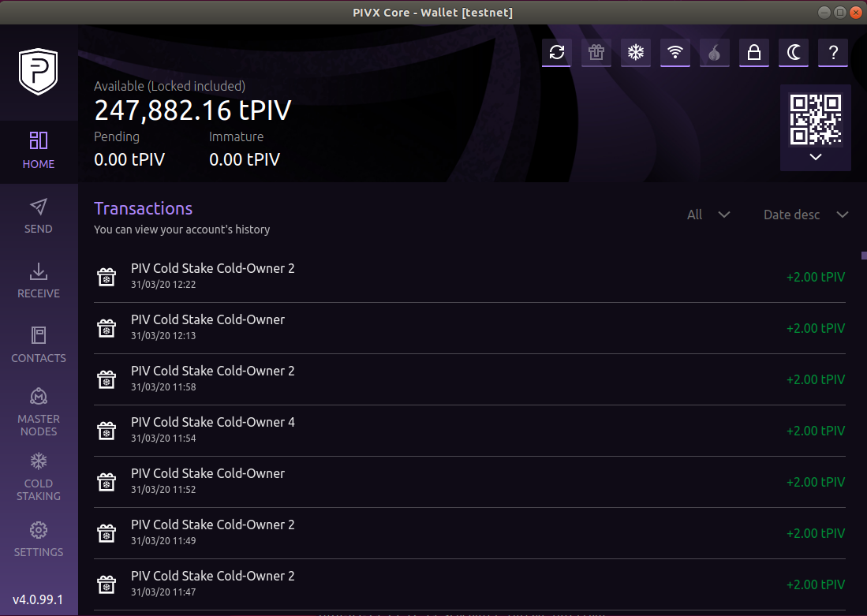This screenshot has width=867, height=616.
Task: Open the Date desc sort dropdown
Action: point(805,215)
